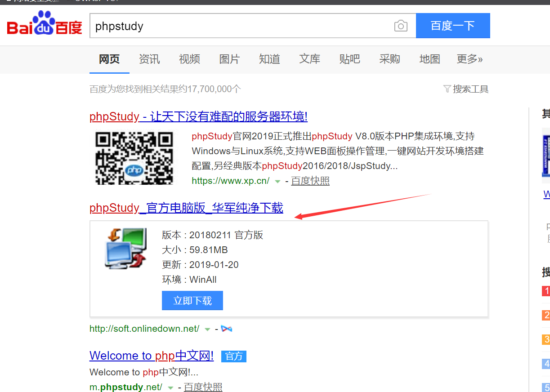Click the text 版本 : 20180211 官方版
The width and height of the screenshot is (550, 392).
(213, 235)
